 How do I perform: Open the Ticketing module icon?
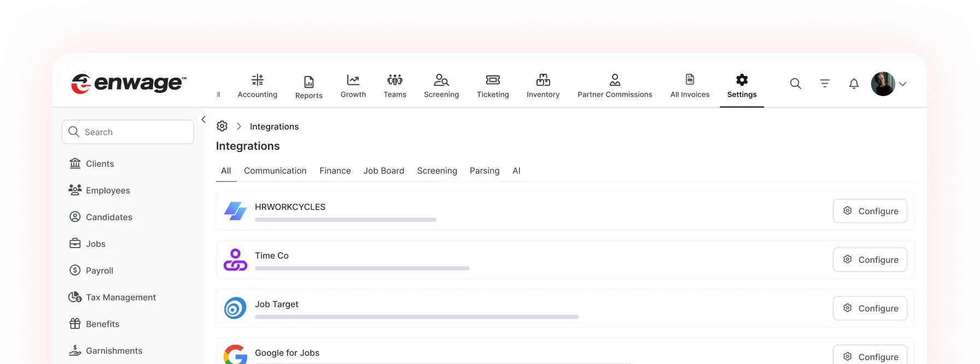(493, 80)
